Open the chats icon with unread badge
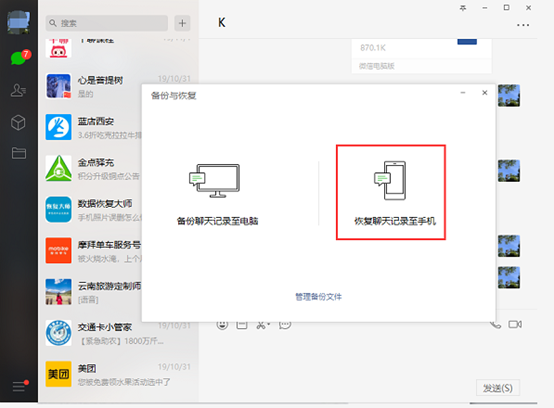The image size is (554, 408). tap(19, 58)
